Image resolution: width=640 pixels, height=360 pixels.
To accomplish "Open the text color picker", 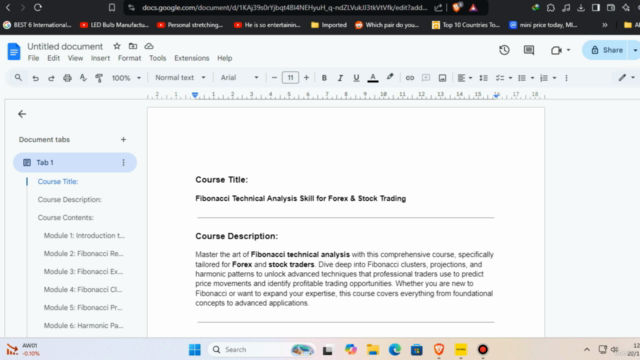I will (x=373, y=78).
